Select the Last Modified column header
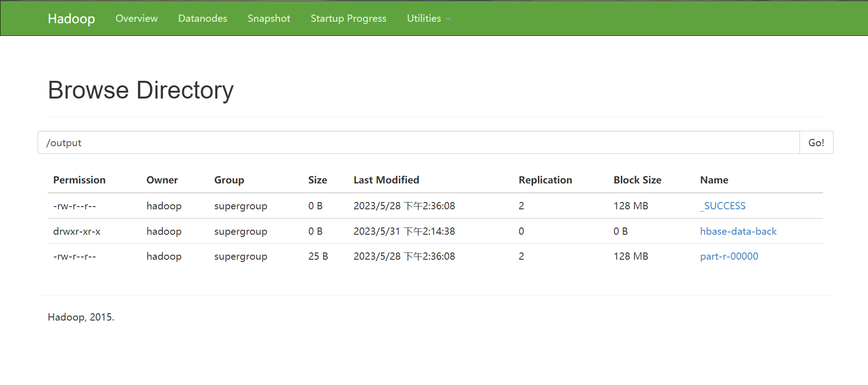Screen dimensions: 868x385 [x=386, y=180]
